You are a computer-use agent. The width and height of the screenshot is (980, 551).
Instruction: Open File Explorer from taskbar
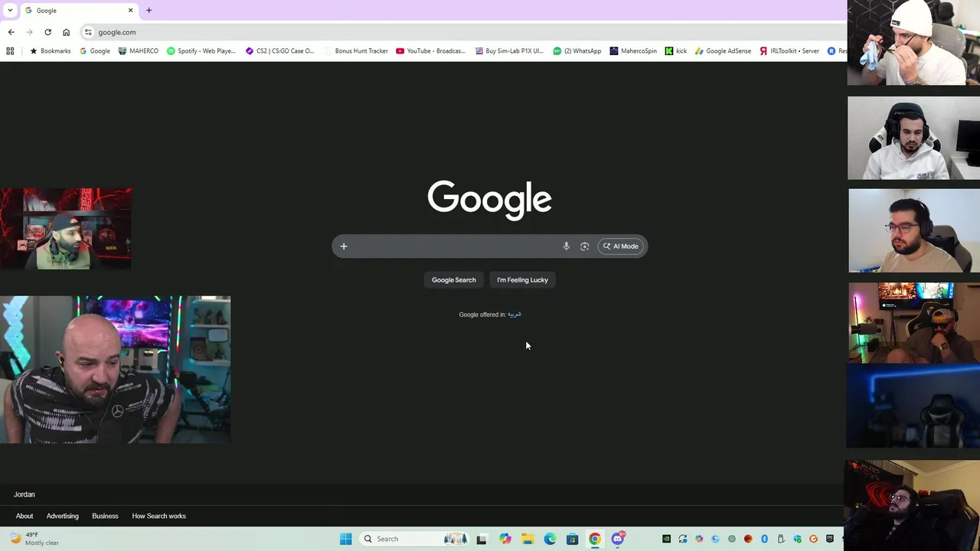[528, 539]
